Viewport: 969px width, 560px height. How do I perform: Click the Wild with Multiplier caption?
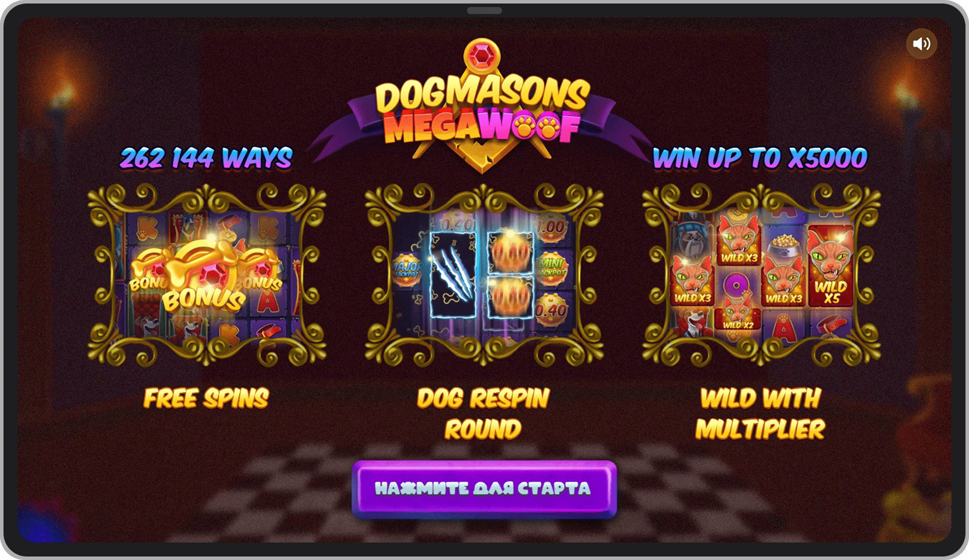coord(761,414)
